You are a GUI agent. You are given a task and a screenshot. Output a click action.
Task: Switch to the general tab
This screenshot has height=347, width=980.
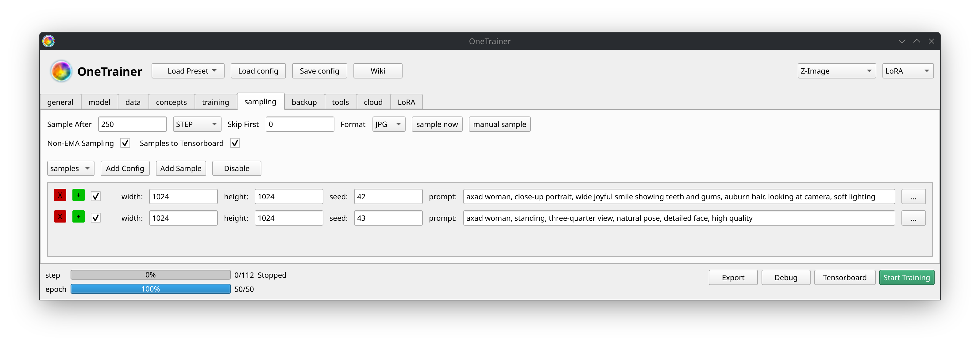[x=60, y=102]
